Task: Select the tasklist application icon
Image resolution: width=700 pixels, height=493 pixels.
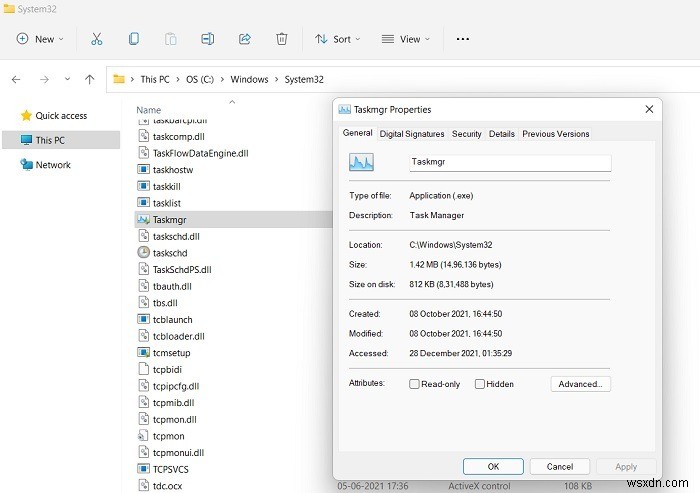Action: (x=143, y=203)
